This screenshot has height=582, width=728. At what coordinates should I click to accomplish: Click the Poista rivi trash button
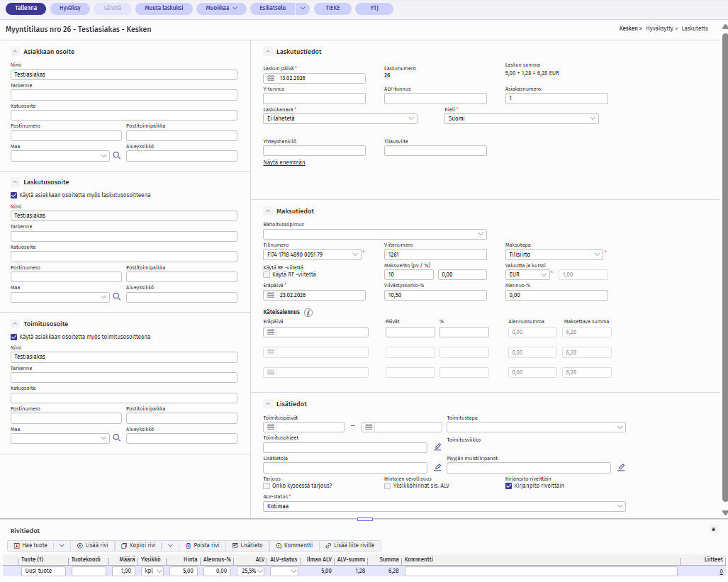[x=201, y=545]
